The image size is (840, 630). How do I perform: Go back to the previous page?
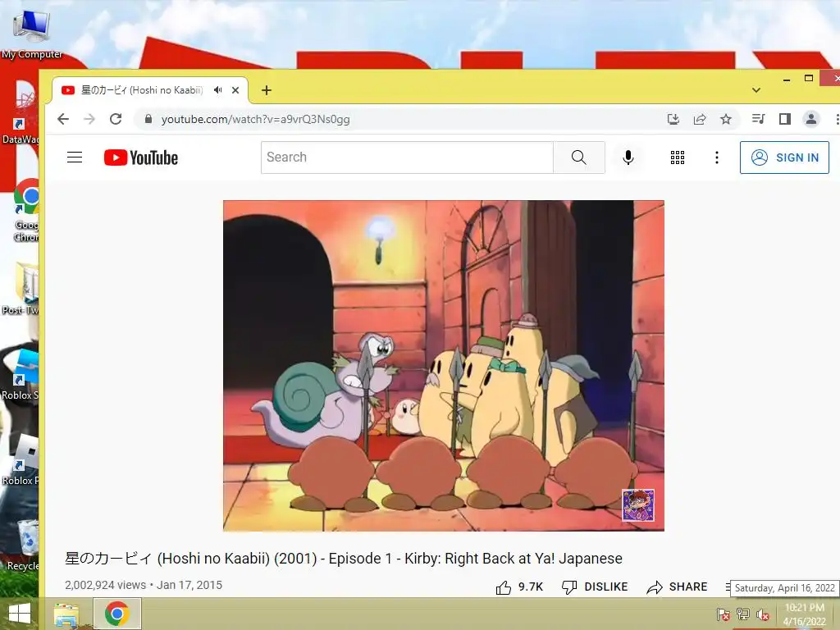[63, 119]
